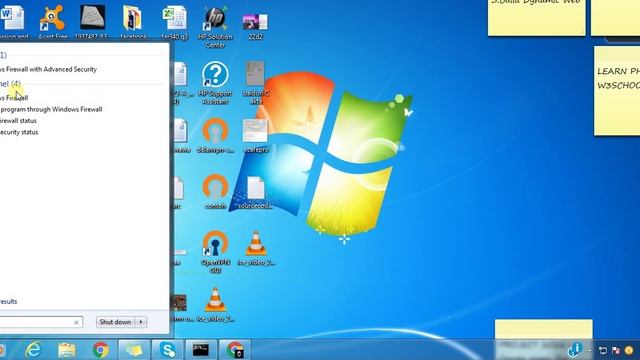Open the 22d2 desktop item
The width and height of the screenshot is (640, 360).
(x=256, y=25)
